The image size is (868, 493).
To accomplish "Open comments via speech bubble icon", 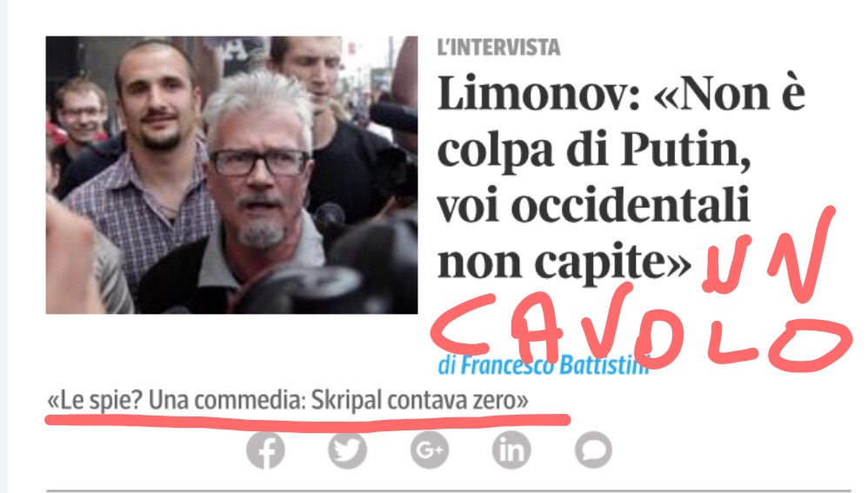I will 593,450.
